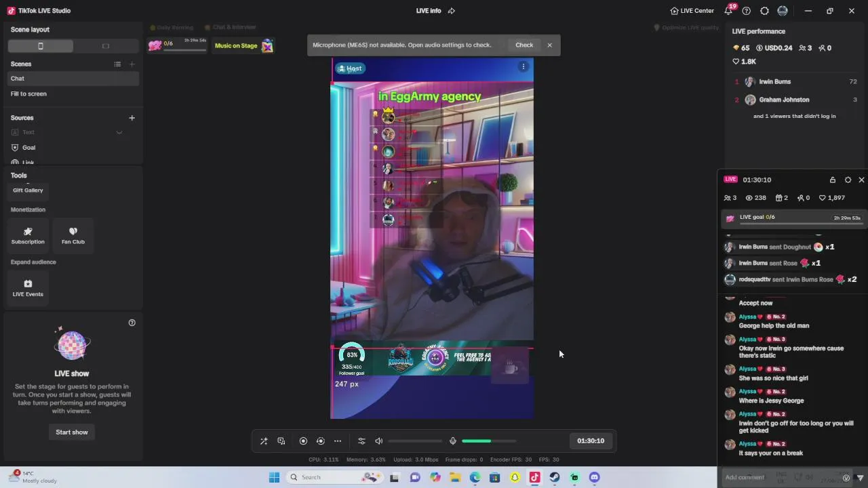Open notifications bell with 19 badge
This screenshot has width=868, height=488.
tap(729, 10)
